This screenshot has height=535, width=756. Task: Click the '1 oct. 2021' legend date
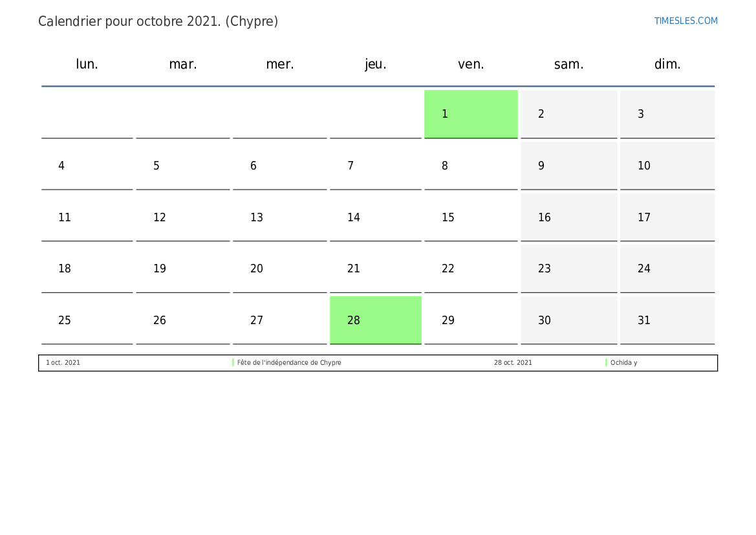point(63,363)
